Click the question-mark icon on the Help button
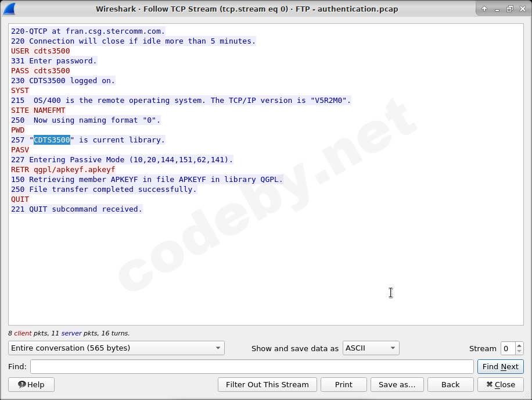Image resolution: width=532 pixels, height=400 pixels. pos(21,384)
